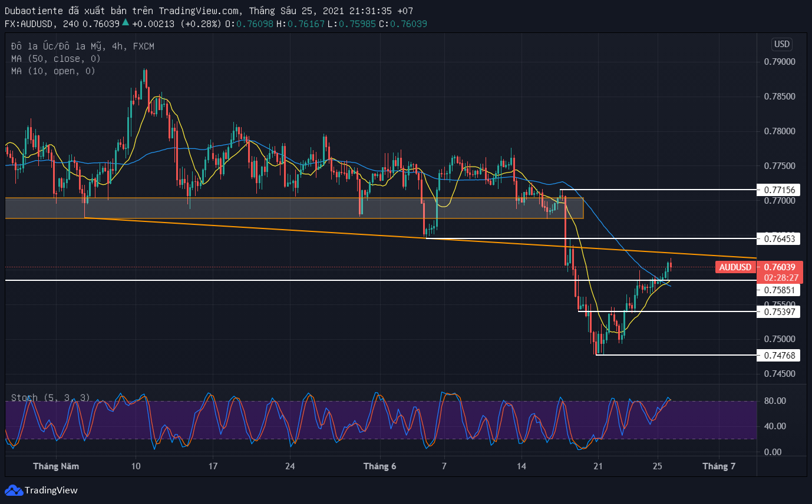Click the date label 17 on time axis
Viewport: 812px width, 504px height.
tap(213, 466)
